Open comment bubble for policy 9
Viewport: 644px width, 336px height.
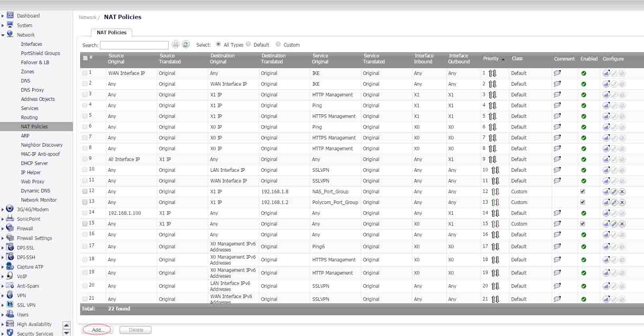click(557, 159)
